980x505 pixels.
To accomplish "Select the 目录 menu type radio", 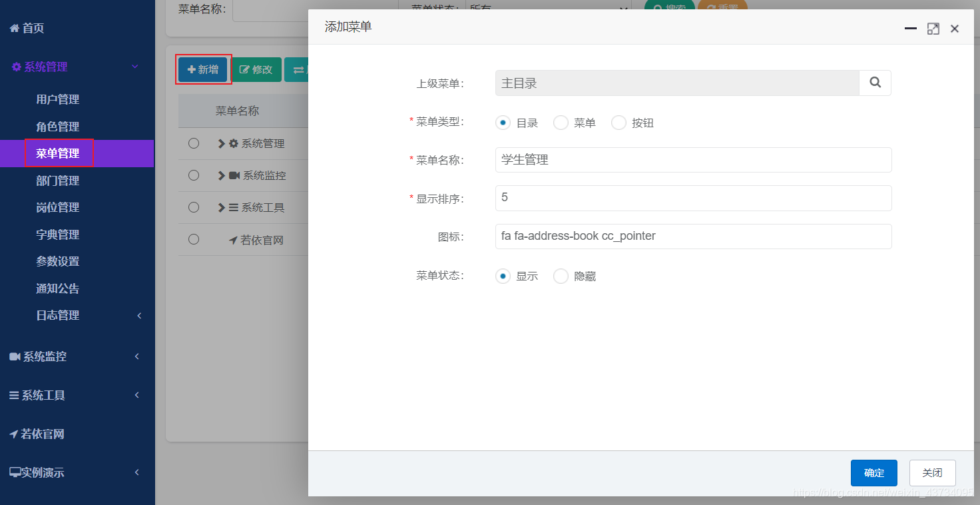I will (x=503, y=123).
